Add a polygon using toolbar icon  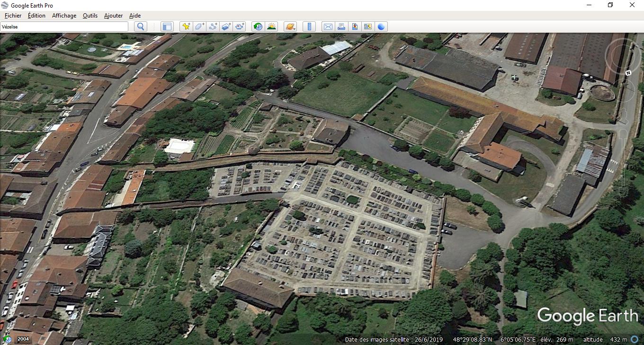(x=200, y=27)
